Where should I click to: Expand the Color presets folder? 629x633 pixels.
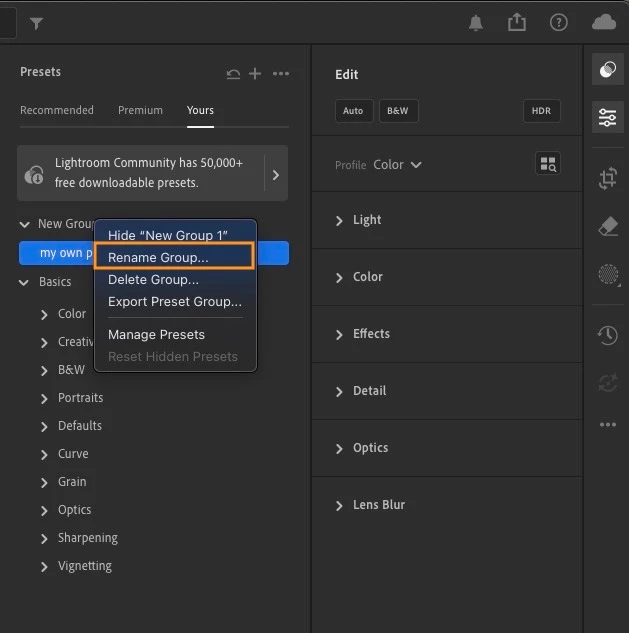click(x=44, y=314)
